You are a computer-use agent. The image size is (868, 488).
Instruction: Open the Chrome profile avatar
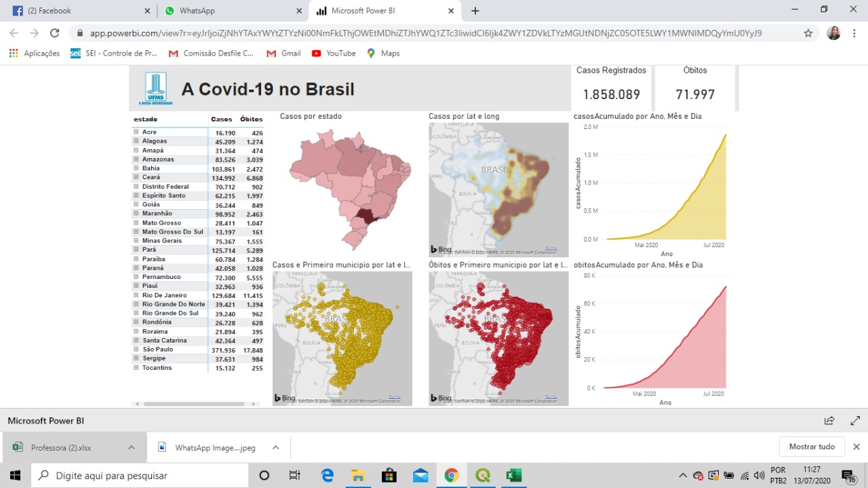pos(833,33)
